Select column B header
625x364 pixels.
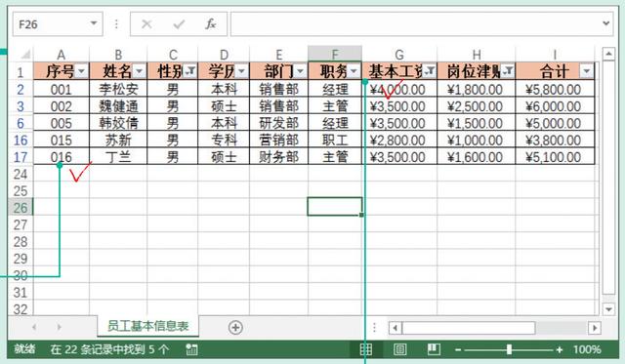pyautogui.click(x=118, y=55)
